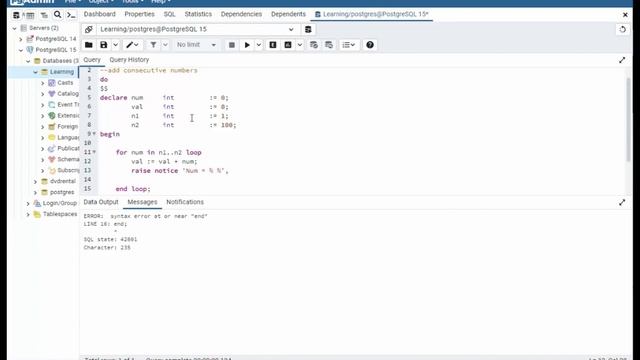Viewport: 640px width, 360px height.
Task: Expand the results panel with the maximize arrow
Action: coord(622,202)
